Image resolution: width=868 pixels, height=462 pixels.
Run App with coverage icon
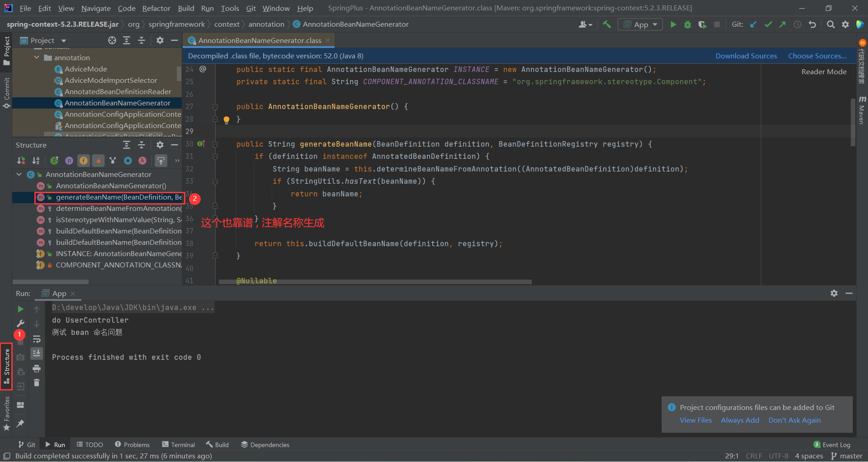point(702,24)
